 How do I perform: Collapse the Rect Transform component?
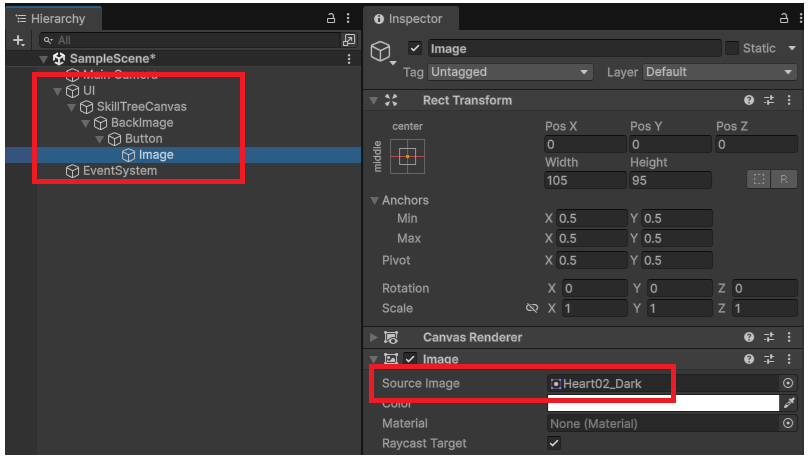point(373,101)
